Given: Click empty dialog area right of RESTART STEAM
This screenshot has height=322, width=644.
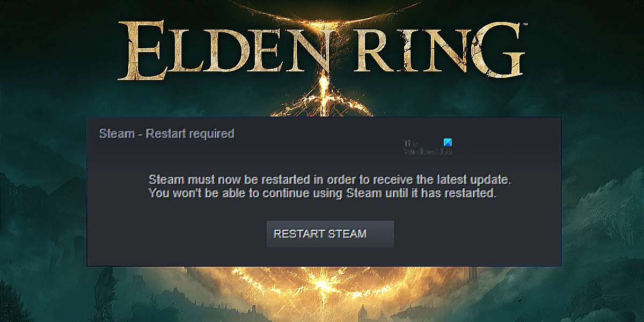Looking at the screenshot, I should click(x=478, y=234).
